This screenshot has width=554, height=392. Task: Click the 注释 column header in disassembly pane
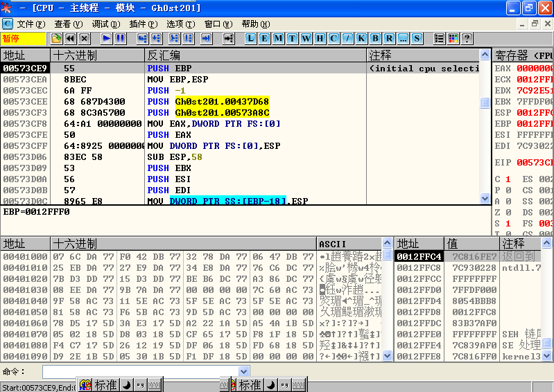(x=423, y=55)
